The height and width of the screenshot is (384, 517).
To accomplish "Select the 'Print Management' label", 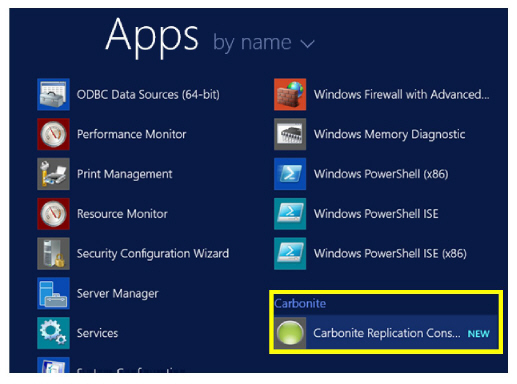I will [x=124, y=174].
